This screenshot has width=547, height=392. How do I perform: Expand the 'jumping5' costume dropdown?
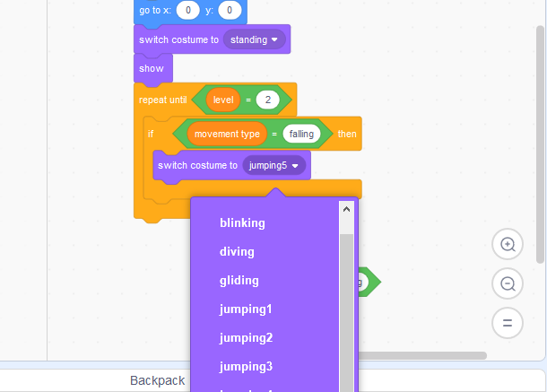(x=274, y=165)
